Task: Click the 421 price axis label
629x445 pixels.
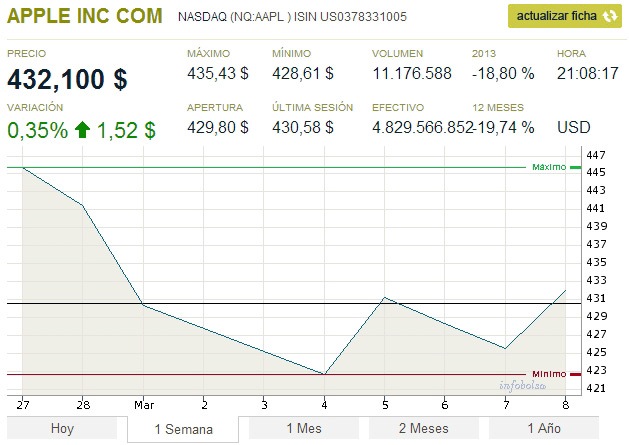Action: (596, 388)
